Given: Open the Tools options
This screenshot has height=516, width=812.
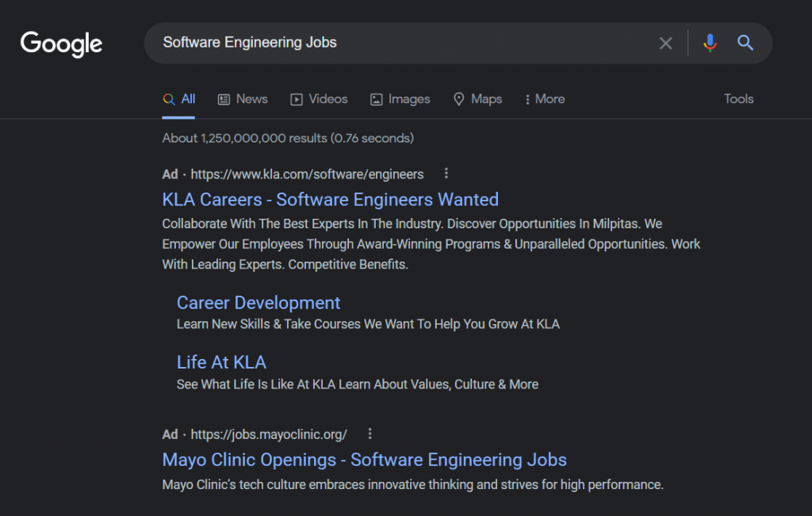Looking at the screenshot, I should [738, 99].
